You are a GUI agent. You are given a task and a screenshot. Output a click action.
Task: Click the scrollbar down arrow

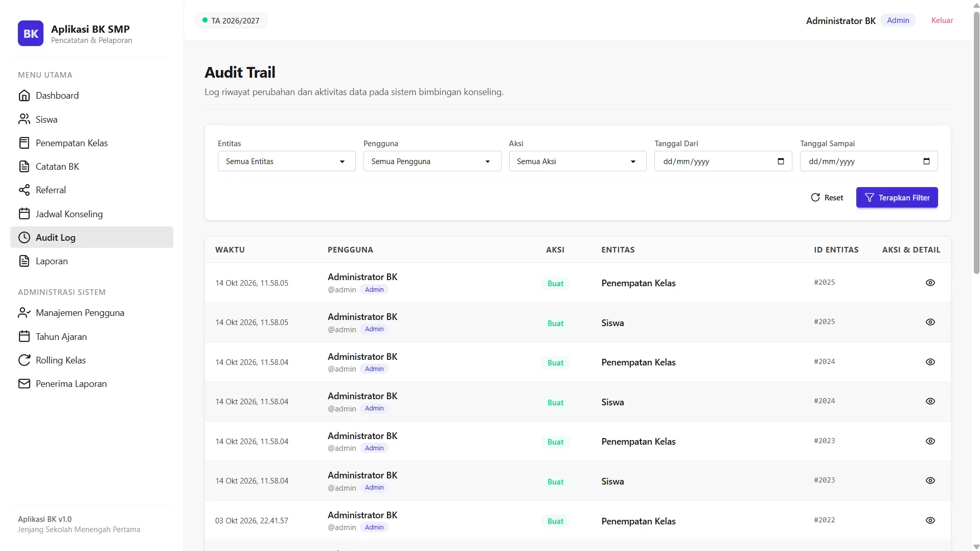point(976,546)
